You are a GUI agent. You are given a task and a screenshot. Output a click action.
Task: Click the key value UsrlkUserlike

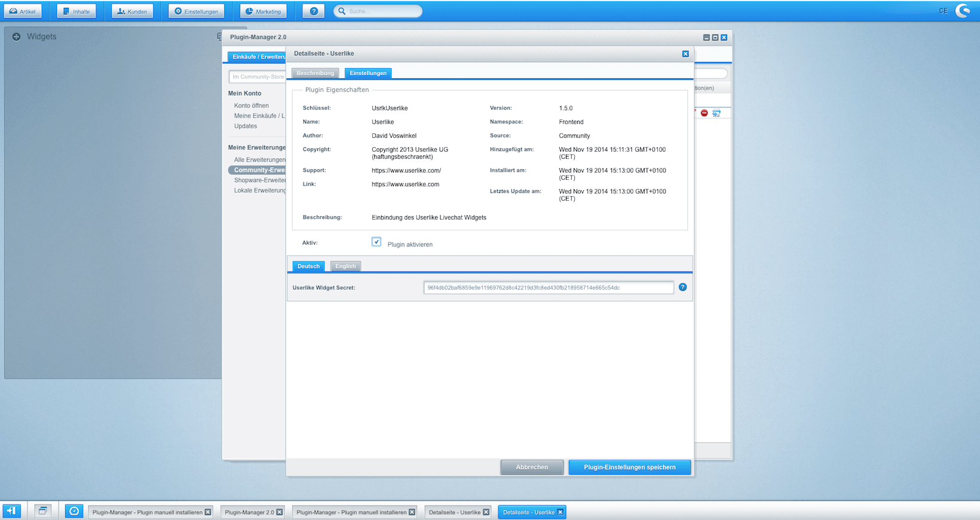tap(390, 108)
